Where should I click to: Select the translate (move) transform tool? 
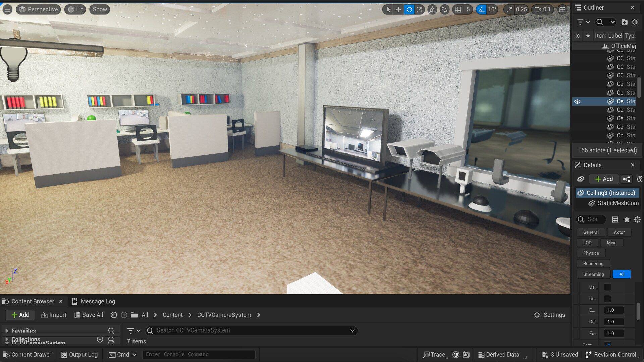click(398, 10)
